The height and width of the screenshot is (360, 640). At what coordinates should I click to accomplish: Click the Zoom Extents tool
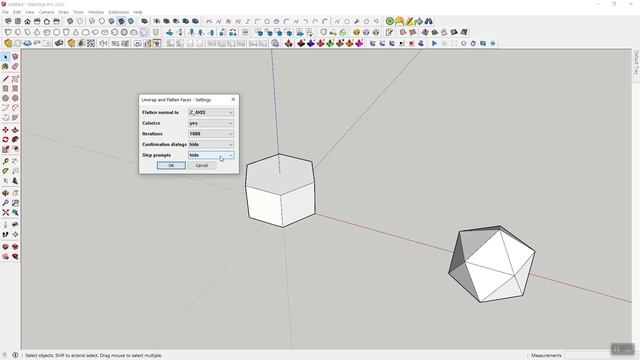pos(5,212)
